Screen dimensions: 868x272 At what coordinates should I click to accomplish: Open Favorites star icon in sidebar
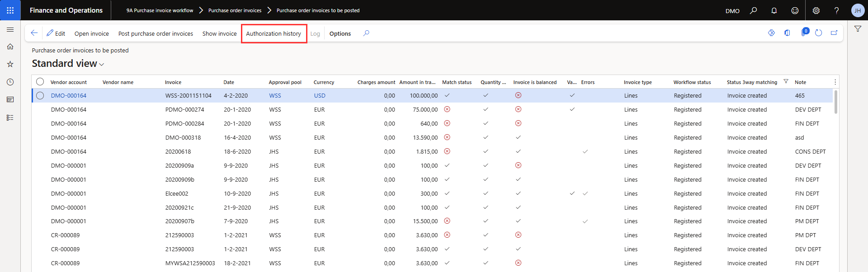click(x=10, y=64)
